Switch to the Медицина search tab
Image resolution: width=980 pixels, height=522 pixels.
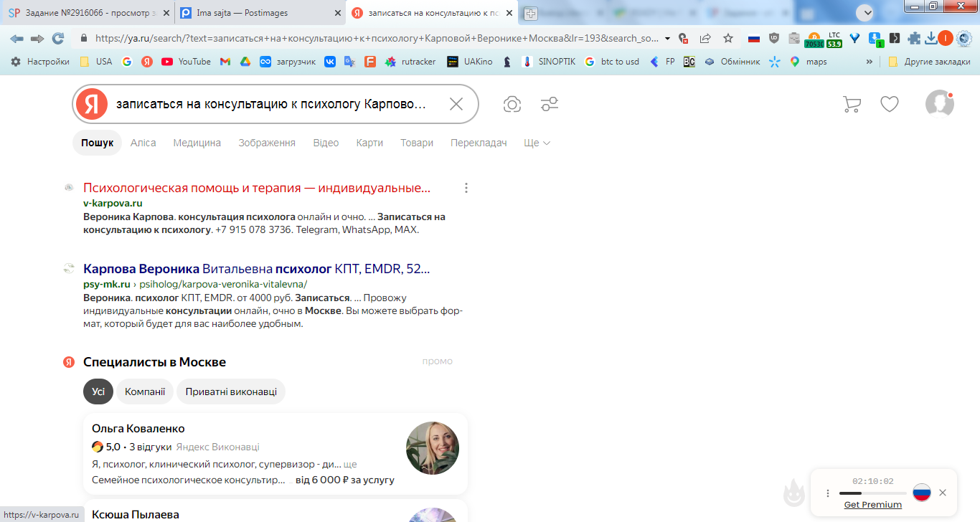pos(197,143)
